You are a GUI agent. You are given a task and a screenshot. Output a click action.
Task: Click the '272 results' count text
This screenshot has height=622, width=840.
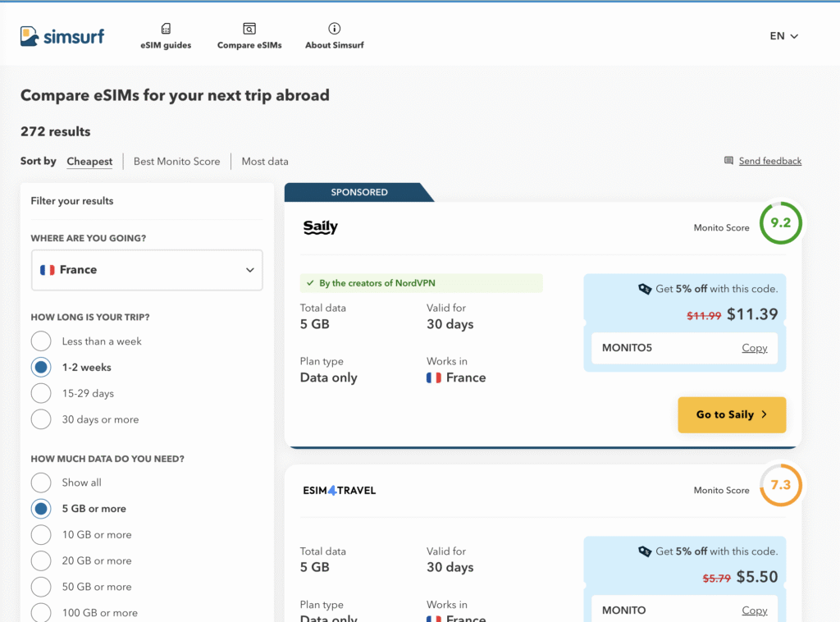click(55, 131)
